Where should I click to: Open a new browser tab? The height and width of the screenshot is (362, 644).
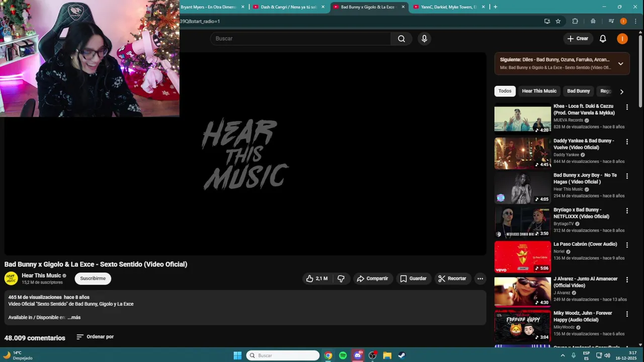point(495,7)
